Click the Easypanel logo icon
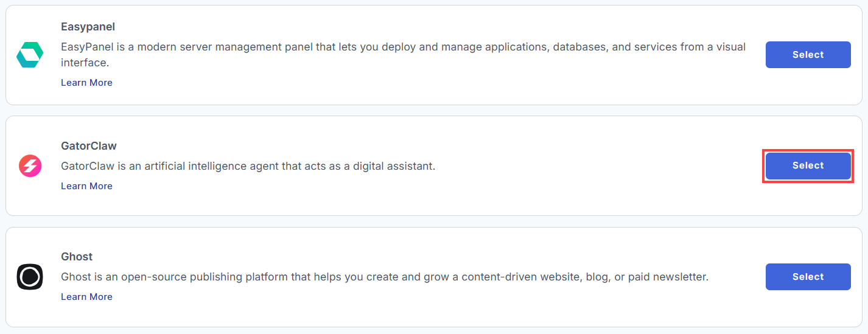868x334 pixels. (30, 55)
